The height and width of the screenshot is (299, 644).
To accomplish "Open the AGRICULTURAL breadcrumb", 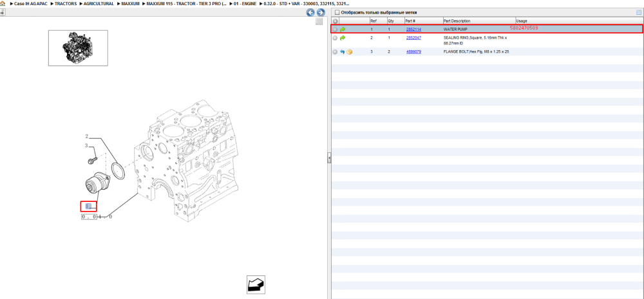I will coord(99,3).
